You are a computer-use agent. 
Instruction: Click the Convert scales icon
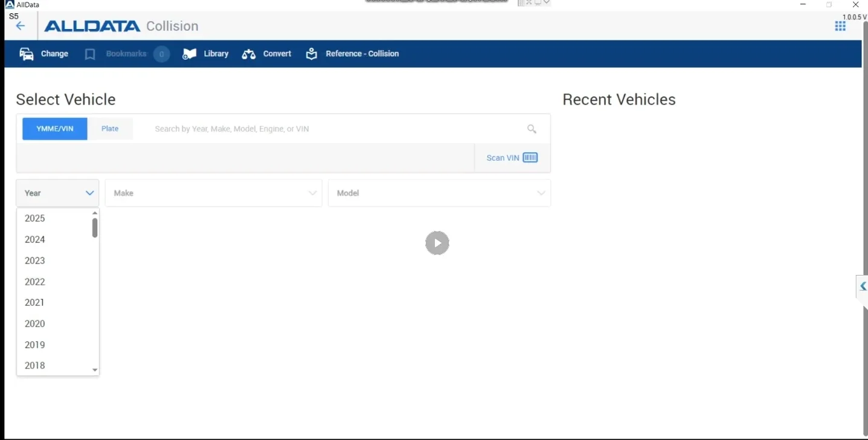tap(249, 54)
